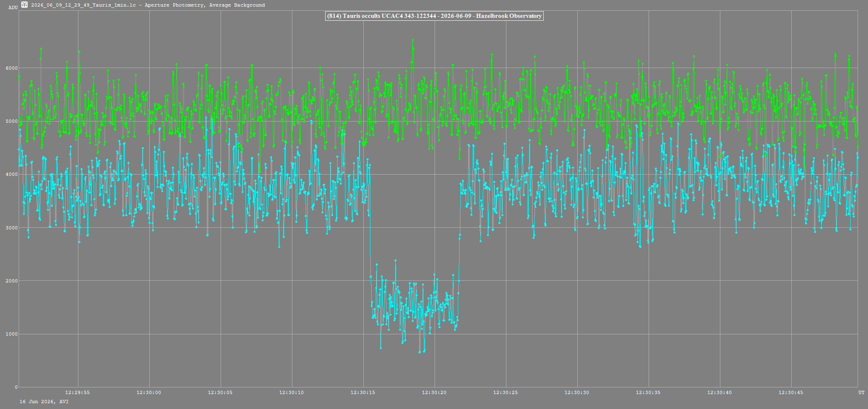Click the '12:30:20' time axis label
This screenshot has height=409, width=868.
click(x=434, y=392)
